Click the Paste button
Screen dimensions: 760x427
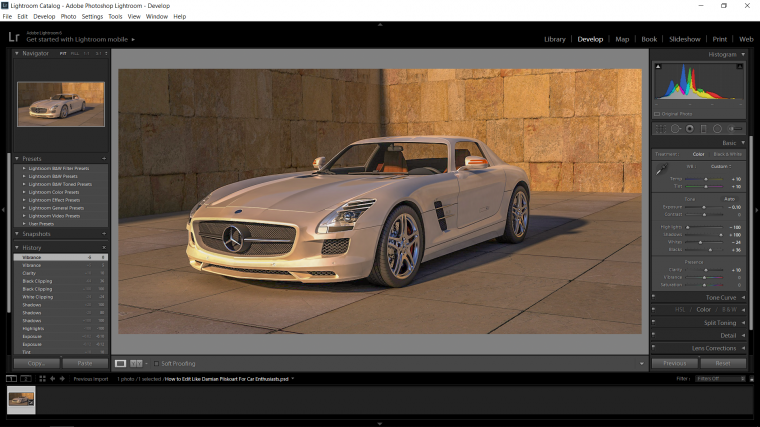point(85,363)
